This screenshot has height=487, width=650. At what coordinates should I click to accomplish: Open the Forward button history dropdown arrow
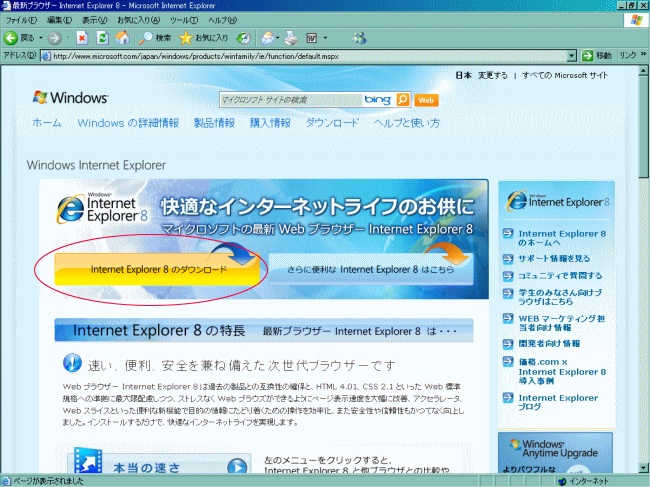click(x=68, y=38)
